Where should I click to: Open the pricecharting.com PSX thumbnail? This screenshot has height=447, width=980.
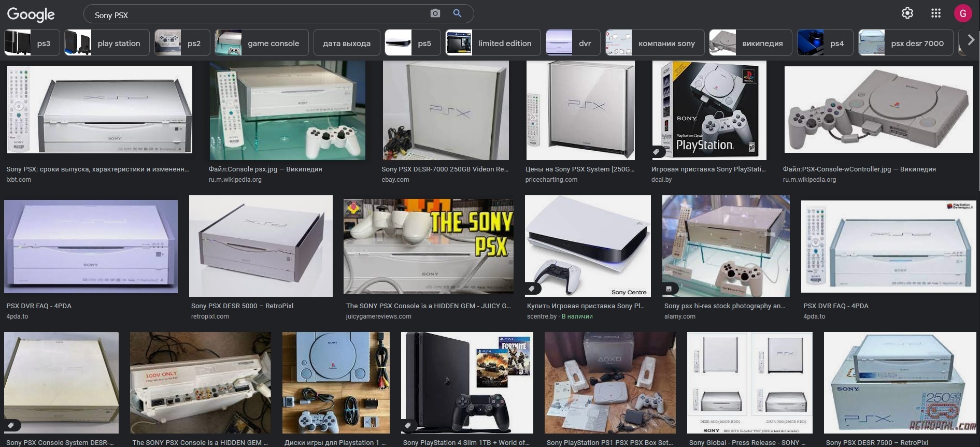click(580, 110)
